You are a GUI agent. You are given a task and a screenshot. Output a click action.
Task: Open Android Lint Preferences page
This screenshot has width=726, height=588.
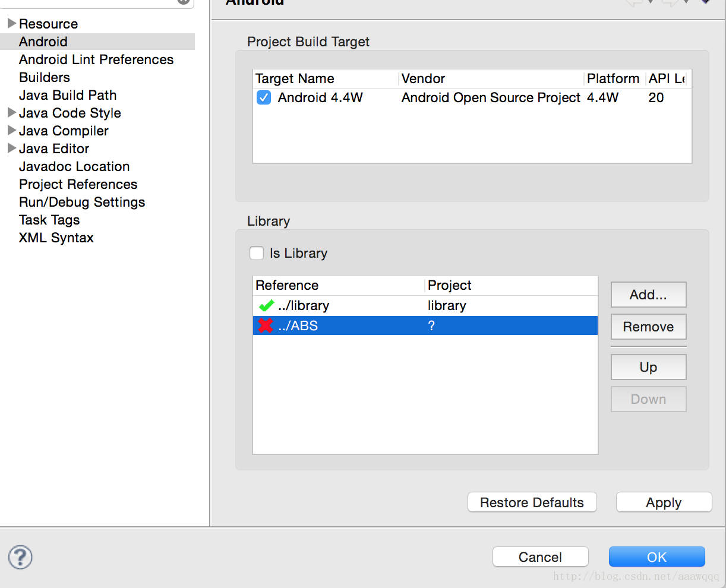[96, 59]
